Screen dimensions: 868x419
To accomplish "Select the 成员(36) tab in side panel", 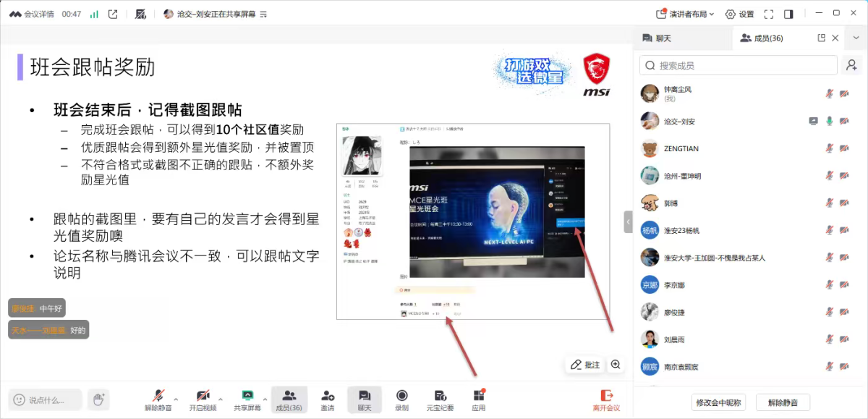I will tap(762, 38).
